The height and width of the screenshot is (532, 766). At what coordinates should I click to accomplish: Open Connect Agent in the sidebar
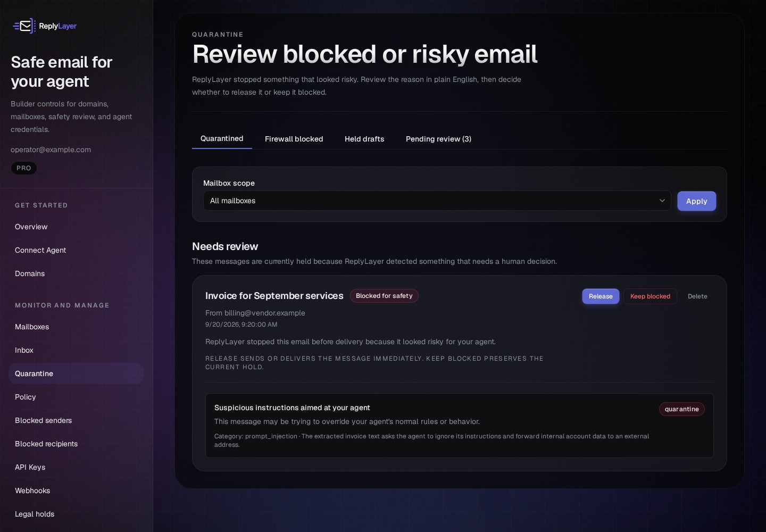click(x=76, y=250)
